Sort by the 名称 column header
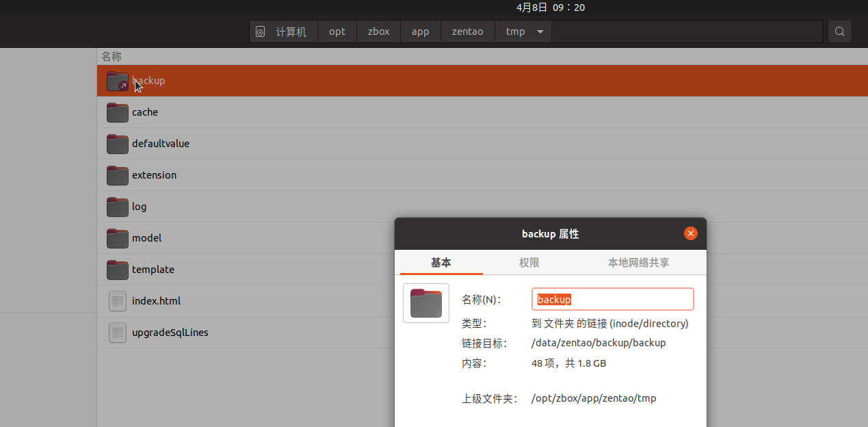Viewport: 868px width, 427px height. click(111, 56)
